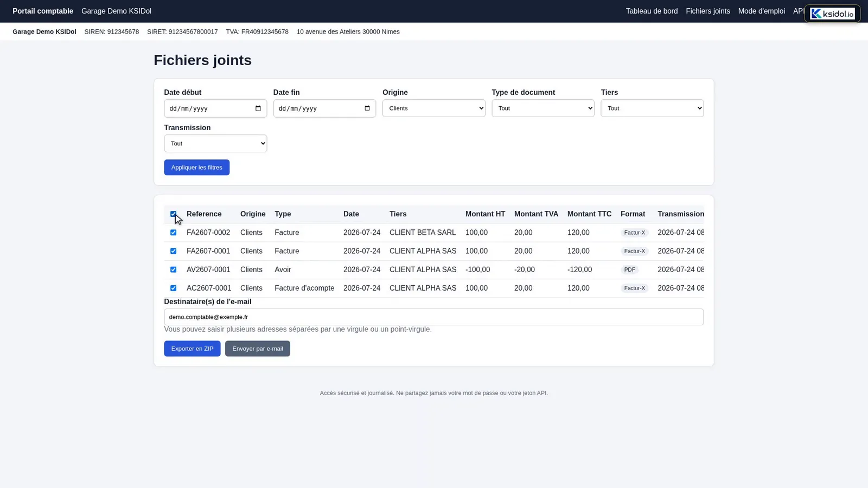Toggle the AC2607-0001 row checkbox

173,288
